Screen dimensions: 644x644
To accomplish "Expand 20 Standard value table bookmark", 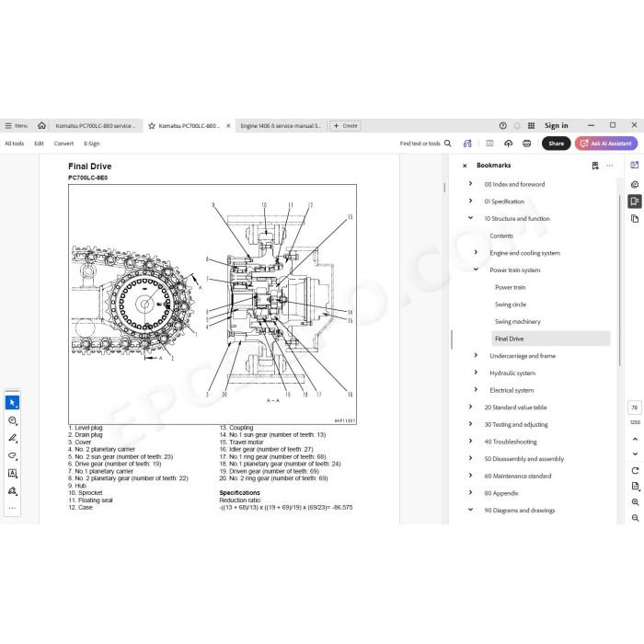I will tap(471, 407).
